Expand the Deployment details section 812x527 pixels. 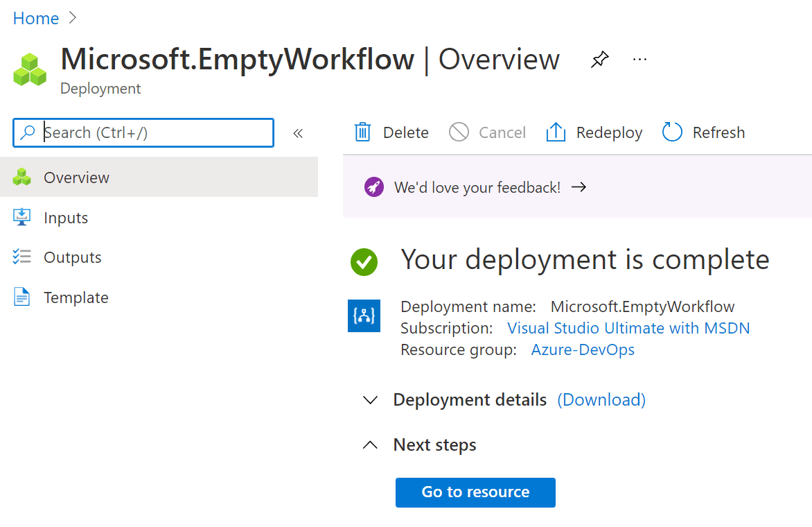click(370, 400)
